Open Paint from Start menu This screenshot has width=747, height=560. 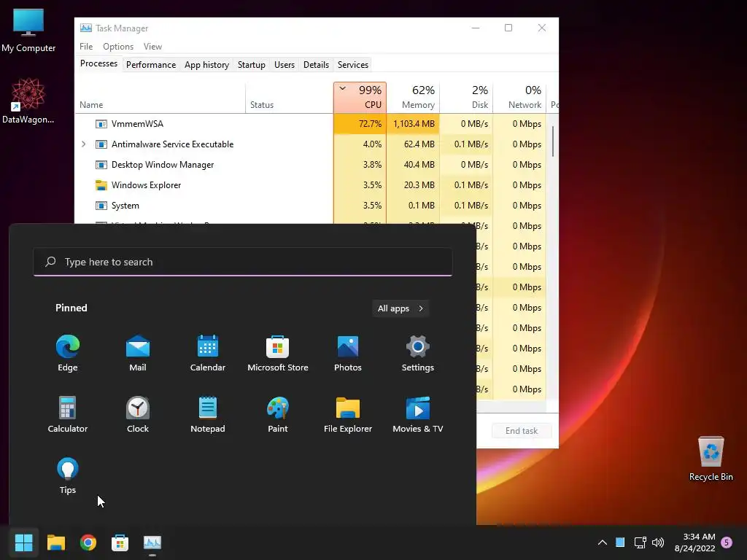point(278,414)
